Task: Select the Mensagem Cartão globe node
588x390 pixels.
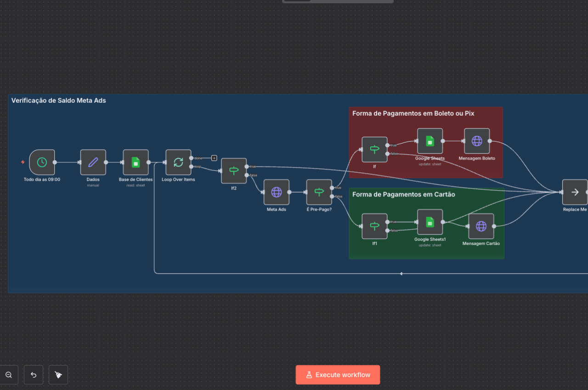Action: pyautogui.click(x=481, y=226)
